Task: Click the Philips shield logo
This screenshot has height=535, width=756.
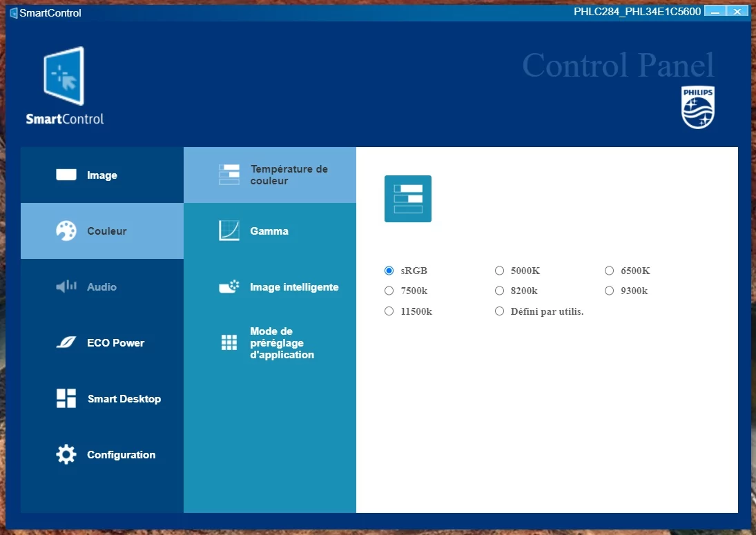Action: pos(698,108)
